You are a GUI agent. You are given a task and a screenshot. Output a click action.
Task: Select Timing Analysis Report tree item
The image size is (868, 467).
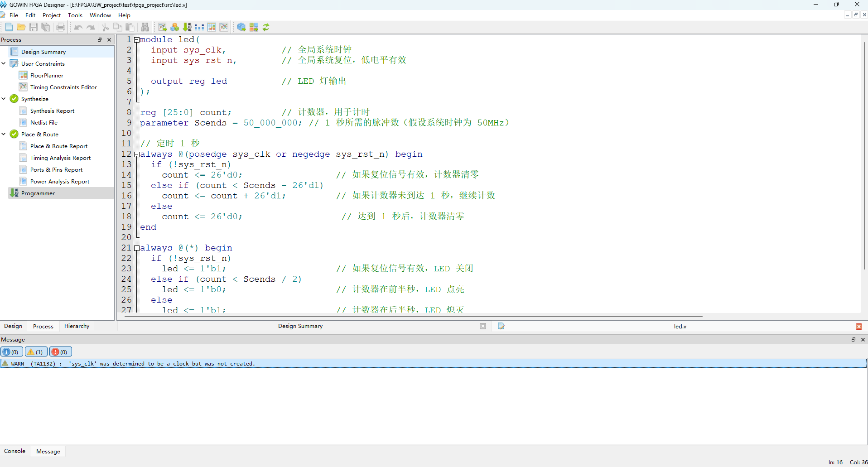pos(60,158)
